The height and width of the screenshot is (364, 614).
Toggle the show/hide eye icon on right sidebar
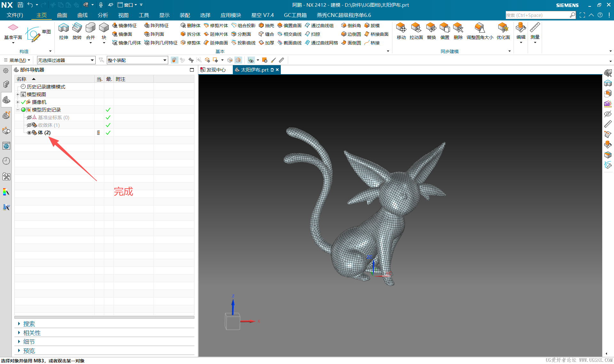click(608, 114)
